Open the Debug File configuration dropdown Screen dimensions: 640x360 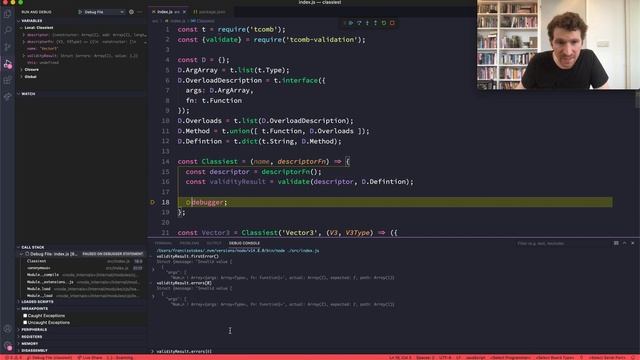click(x=104, y=12)
